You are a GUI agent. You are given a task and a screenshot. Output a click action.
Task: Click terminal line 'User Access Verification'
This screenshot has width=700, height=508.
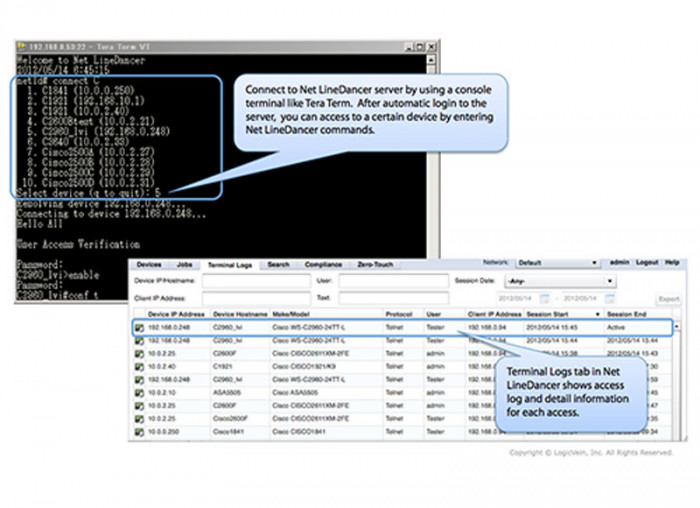(78, 244)
